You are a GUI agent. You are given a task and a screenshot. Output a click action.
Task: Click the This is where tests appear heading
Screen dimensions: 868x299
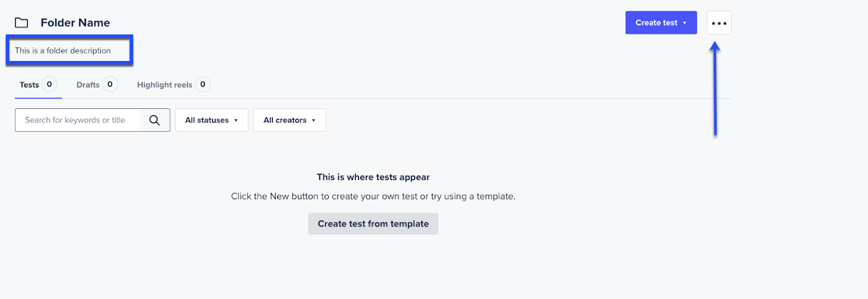pos(373,176)
